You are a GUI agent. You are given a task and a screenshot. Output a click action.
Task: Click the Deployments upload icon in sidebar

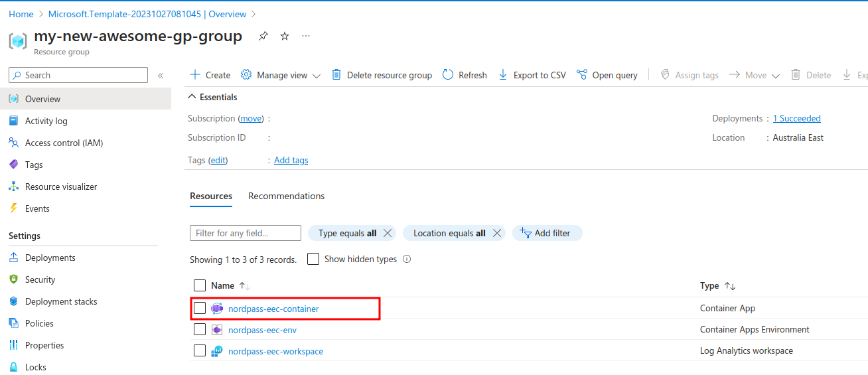point(13,258)
